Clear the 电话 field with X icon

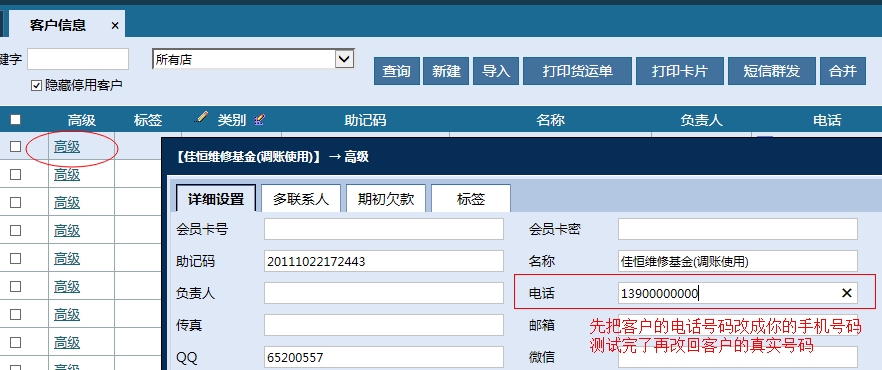pos(847,293)
